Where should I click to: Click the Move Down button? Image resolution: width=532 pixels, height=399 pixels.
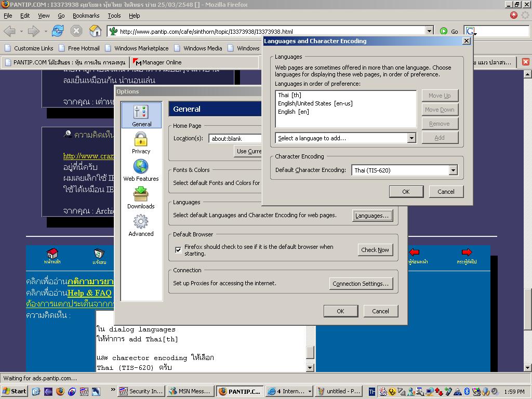[x=440, y=110]
